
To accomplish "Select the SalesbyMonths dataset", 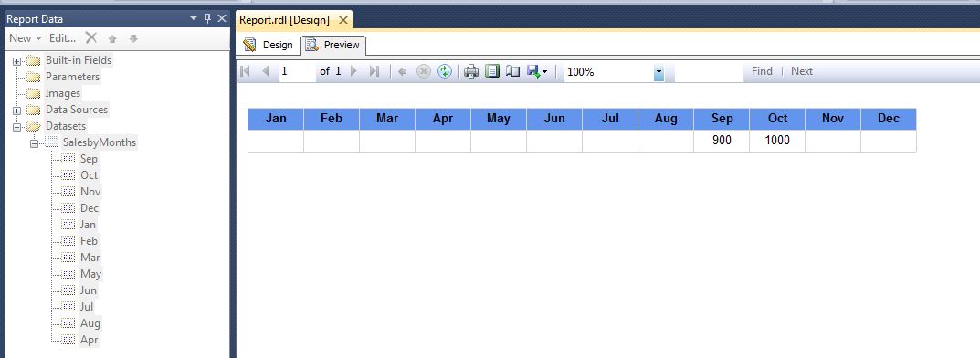I will (100, 142).
